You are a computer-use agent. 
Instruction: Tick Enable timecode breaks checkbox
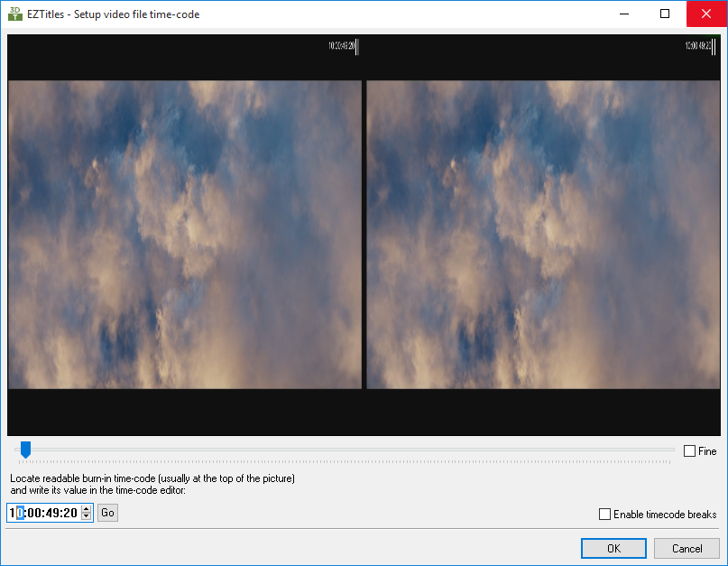(605, 515)
